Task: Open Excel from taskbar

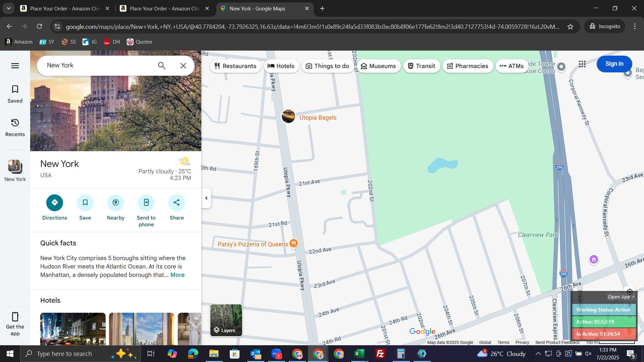Action: (x=359, y=354)
